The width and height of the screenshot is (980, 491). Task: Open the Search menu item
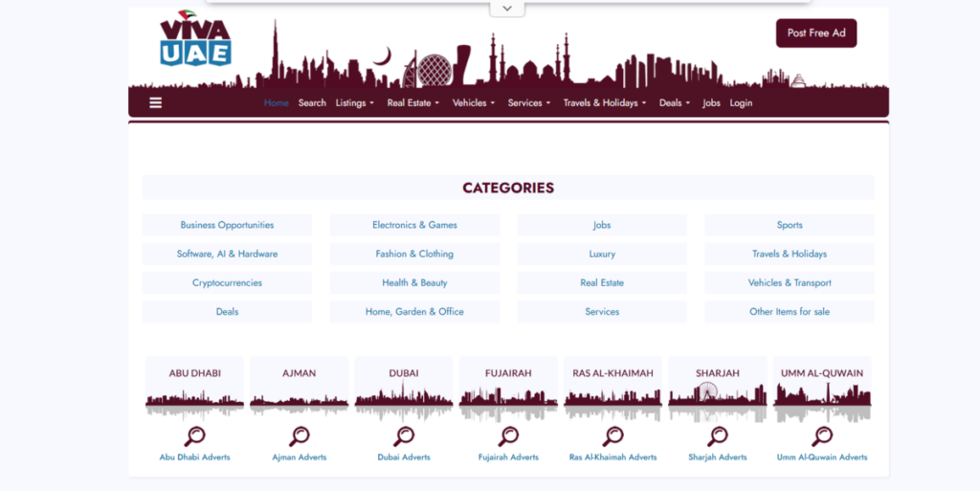[312, 103]
